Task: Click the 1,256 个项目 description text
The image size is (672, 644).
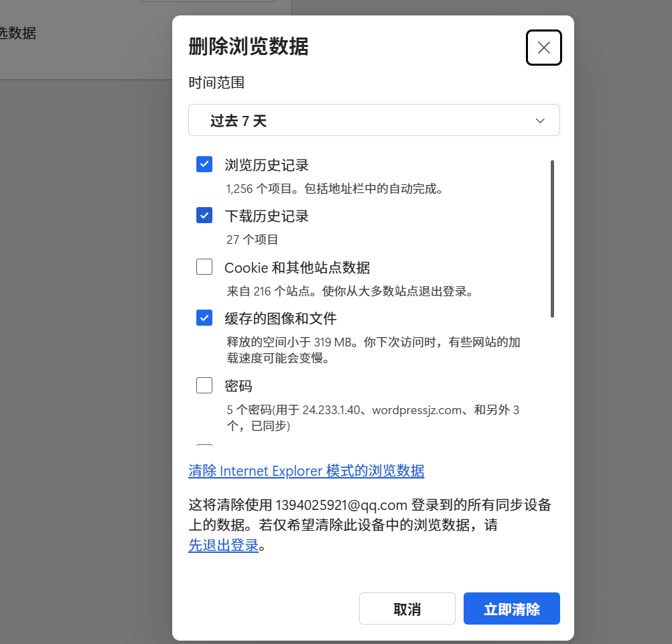Action: 335,189
